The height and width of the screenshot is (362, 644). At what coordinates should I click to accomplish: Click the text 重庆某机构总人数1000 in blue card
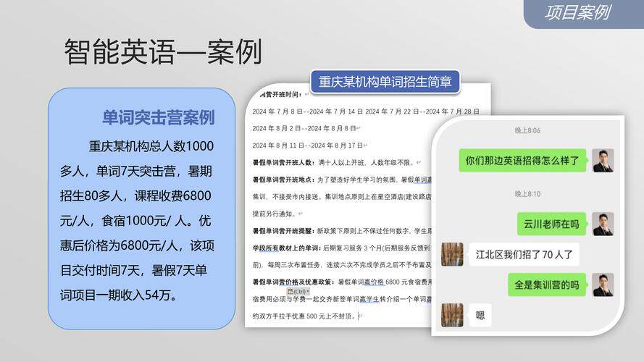(151, 146)
